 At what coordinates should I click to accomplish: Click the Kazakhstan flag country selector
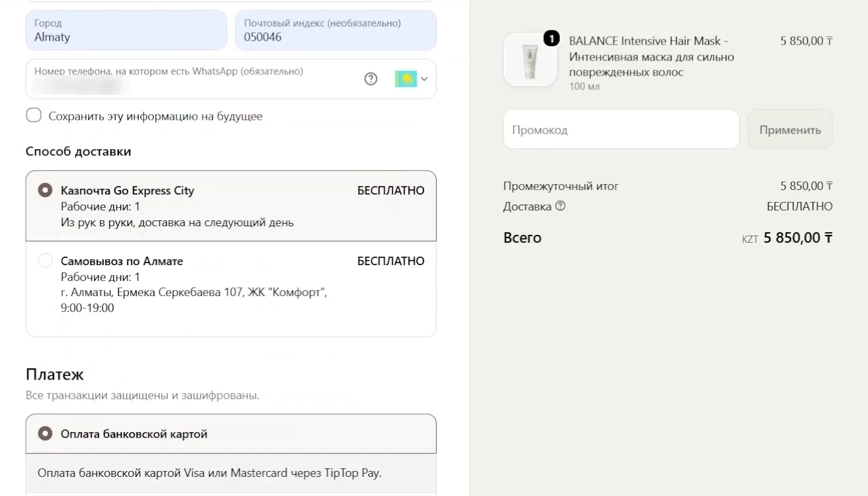[406, 79]
